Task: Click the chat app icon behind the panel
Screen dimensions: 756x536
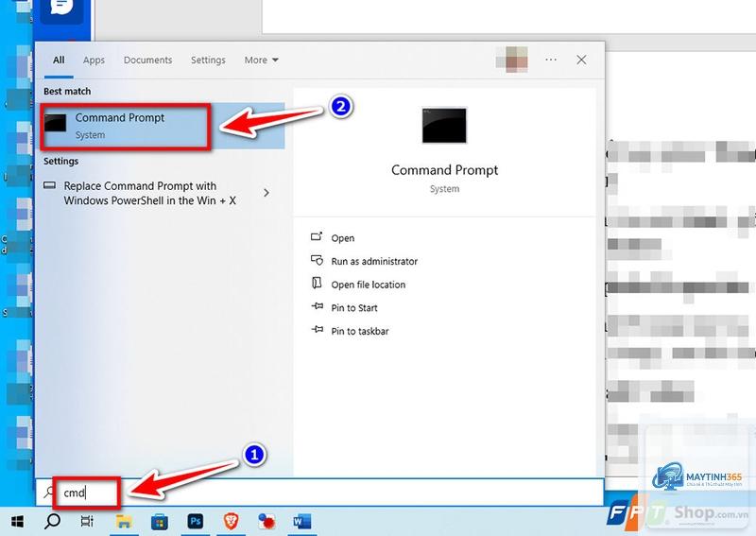Action: pos(61,9)
